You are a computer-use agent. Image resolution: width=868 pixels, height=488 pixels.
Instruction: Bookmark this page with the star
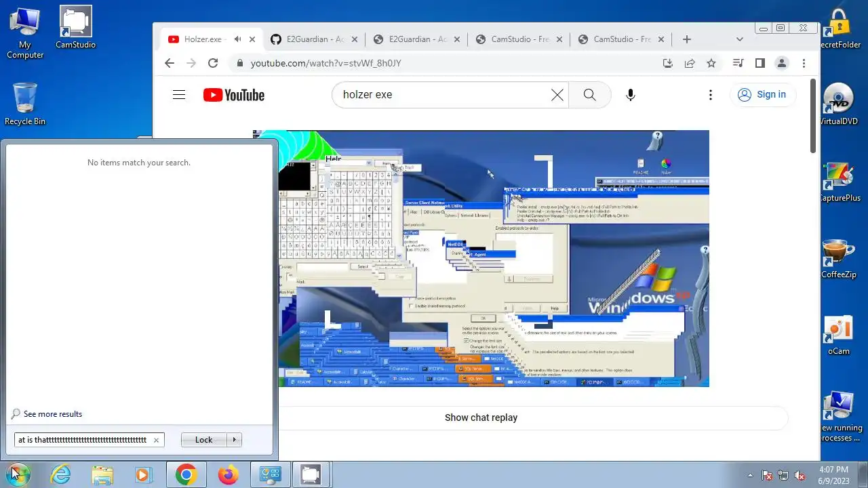tap(711, 63)
